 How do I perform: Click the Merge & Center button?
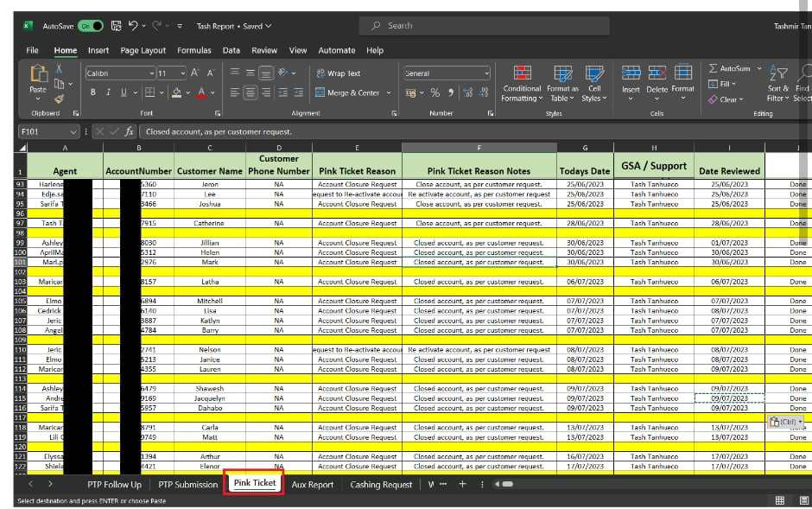pos(348,92)
